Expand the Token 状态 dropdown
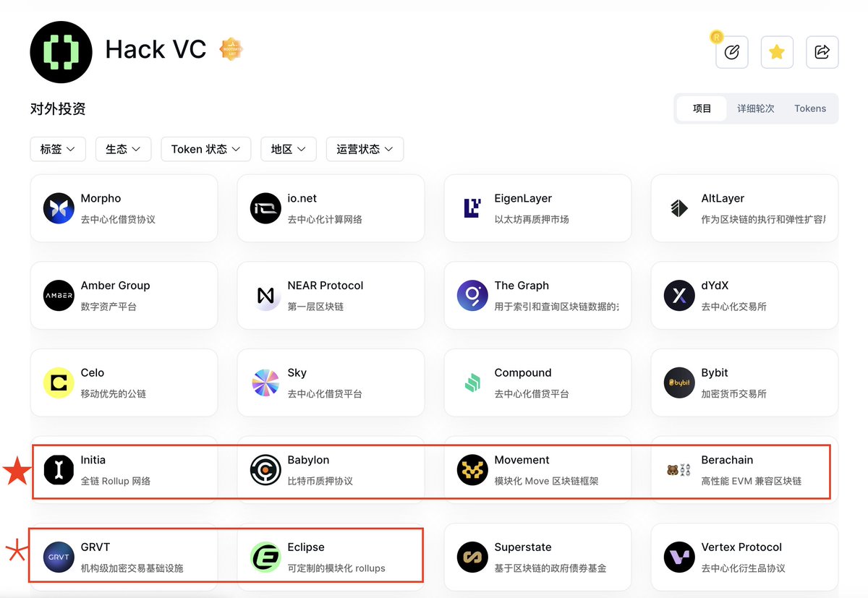The width and height of the screenshot is (868, 598). pyautogui.click(x=205, y=149)
